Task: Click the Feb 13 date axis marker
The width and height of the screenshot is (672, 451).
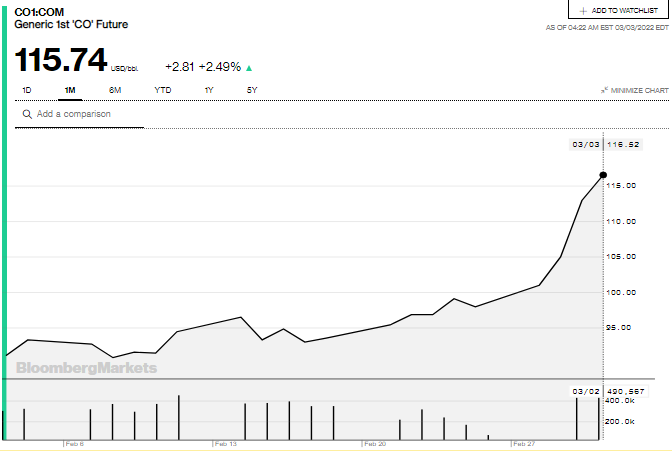Action: point(225,443)
